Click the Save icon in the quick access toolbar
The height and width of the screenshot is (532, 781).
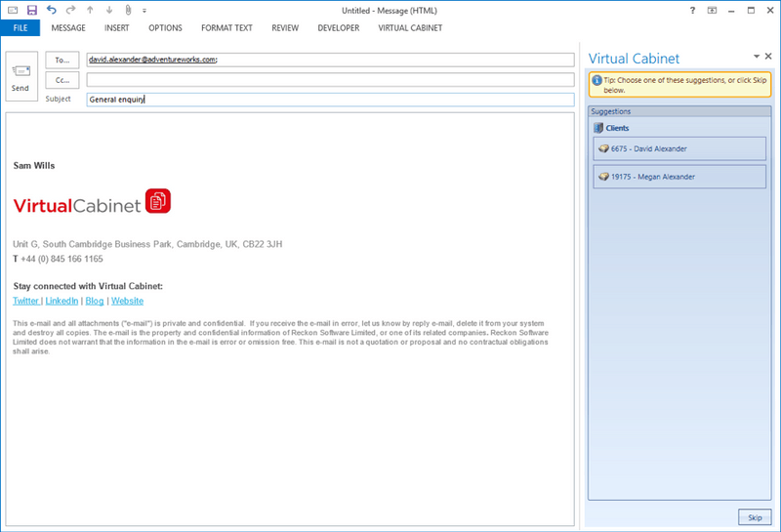[x=32, y=10]
